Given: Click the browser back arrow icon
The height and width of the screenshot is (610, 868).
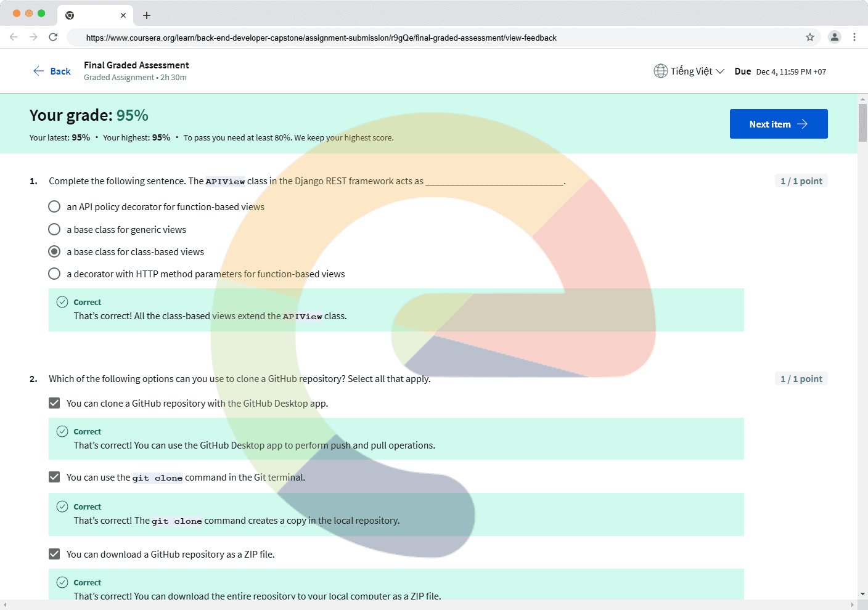Looking at the screenshot, I should 14,37.
